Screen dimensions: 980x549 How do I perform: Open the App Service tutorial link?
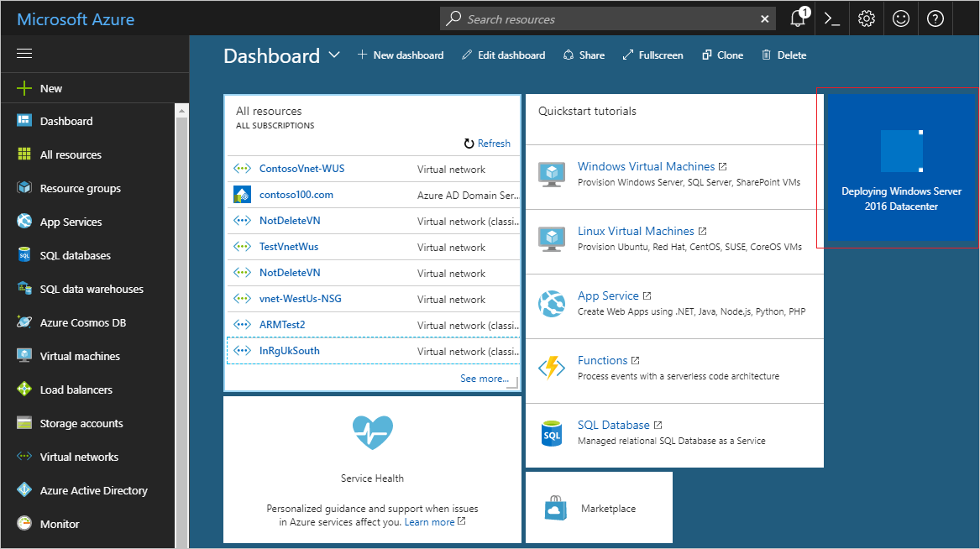pyautogui.click(x=608, y=295)
